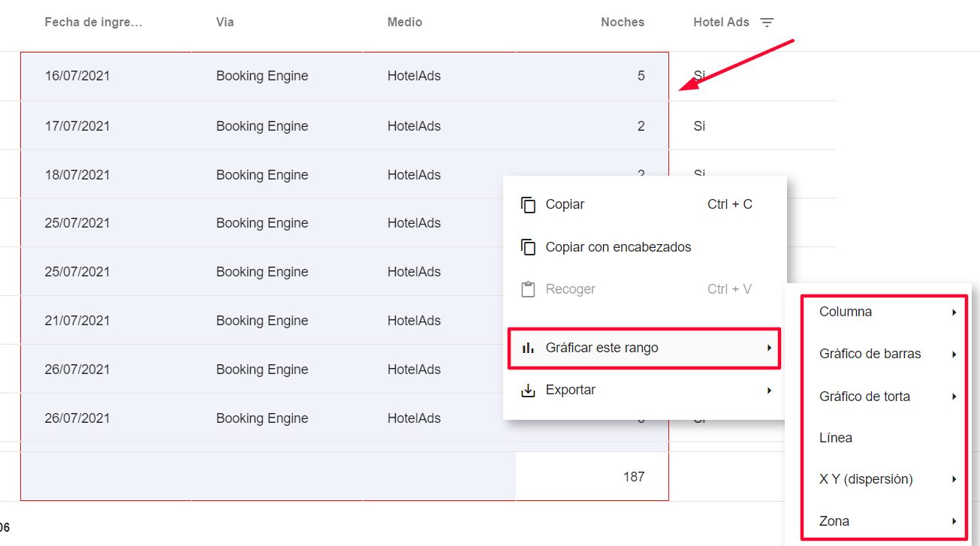Expand the Exportar submenu arrow

click(769, 391)
